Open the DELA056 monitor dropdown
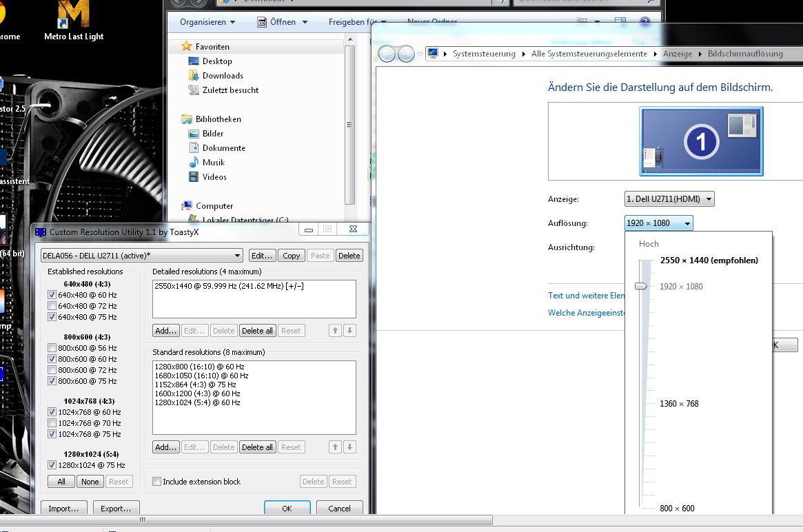 coord(142,256)
